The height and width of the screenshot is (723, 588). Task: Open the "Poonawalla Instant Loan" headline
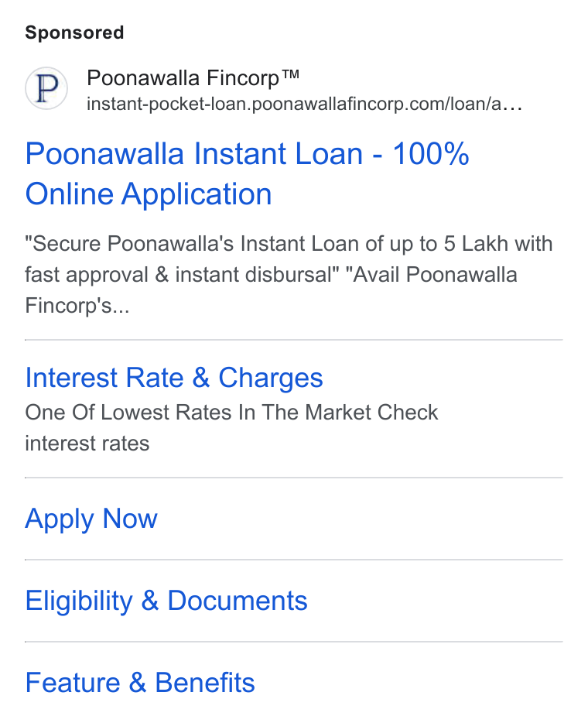click(247, 153)
